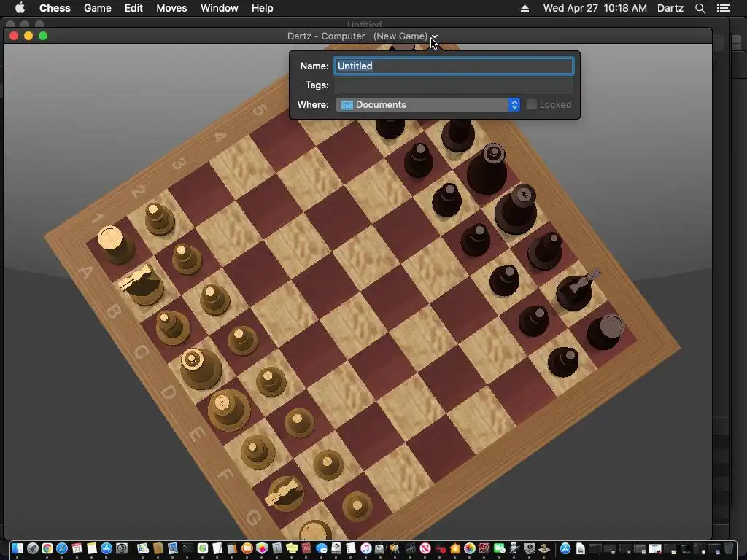Image resolution: width=747 pixels, height=560 pixels.
Task: Select the white knight on B1
Action: point(142,285)
